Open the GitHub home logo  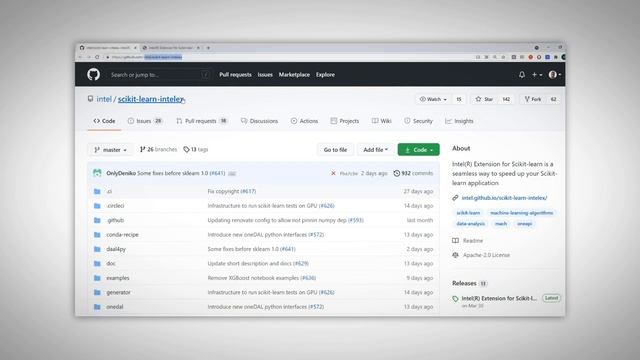click(93, 74)
